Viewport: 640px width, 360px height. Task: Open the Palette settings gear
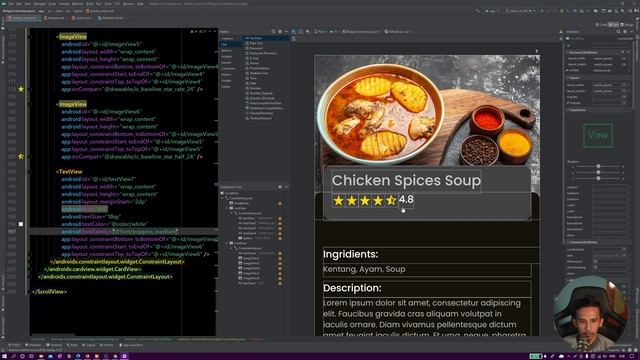point(280,31)
